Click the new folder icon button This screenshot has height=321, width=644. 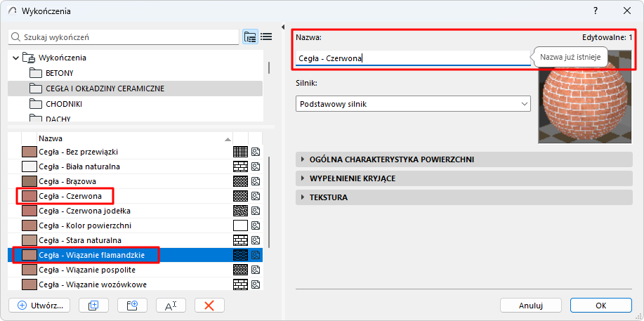pos(127,305)
